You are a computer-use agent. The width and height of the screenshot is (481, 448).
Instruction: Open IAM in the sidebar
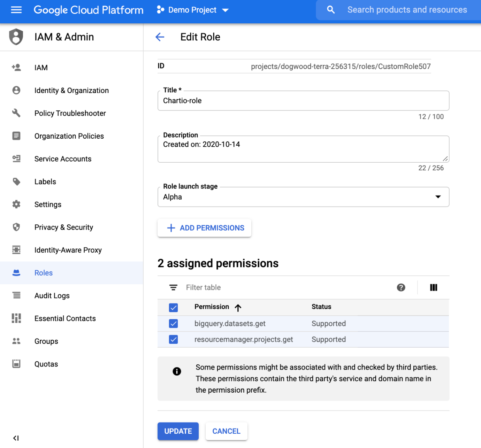[x=71, y=68]
